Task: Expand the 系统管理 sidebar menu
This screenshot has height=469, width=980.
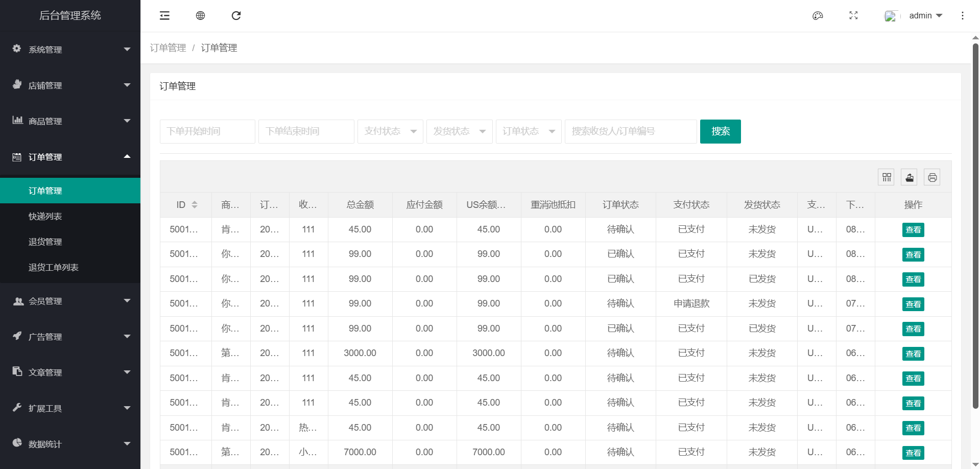Action: tap(70, 50)
